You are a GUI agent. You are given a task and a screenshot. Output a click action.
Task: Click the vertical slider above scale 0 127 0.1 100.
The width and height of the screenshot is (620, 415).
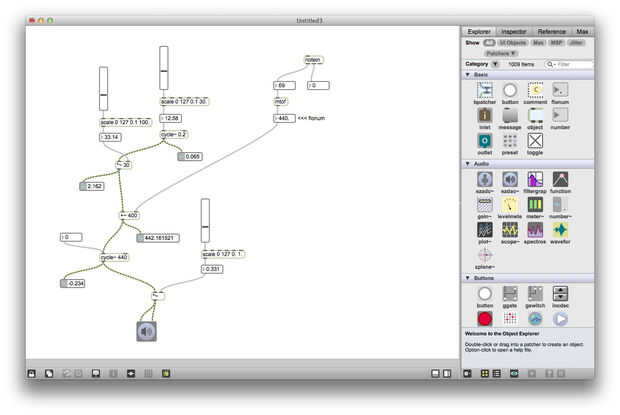coord(104,89)
